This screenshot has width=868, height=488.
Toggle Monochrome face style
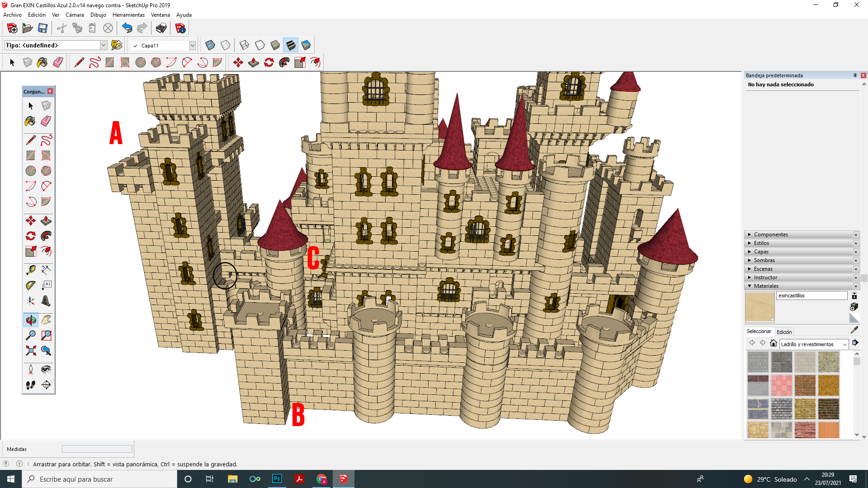(x=306, y=45)
